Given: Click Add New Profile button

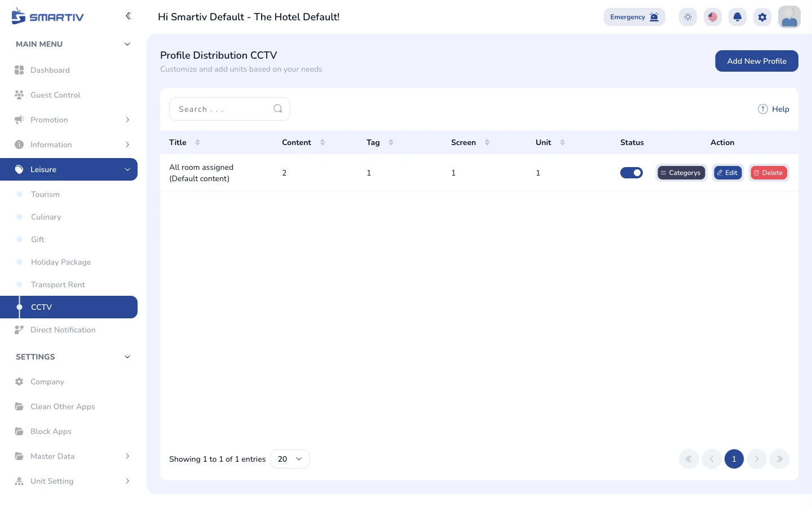Looking at the screenshot, I should pos(757,61).
